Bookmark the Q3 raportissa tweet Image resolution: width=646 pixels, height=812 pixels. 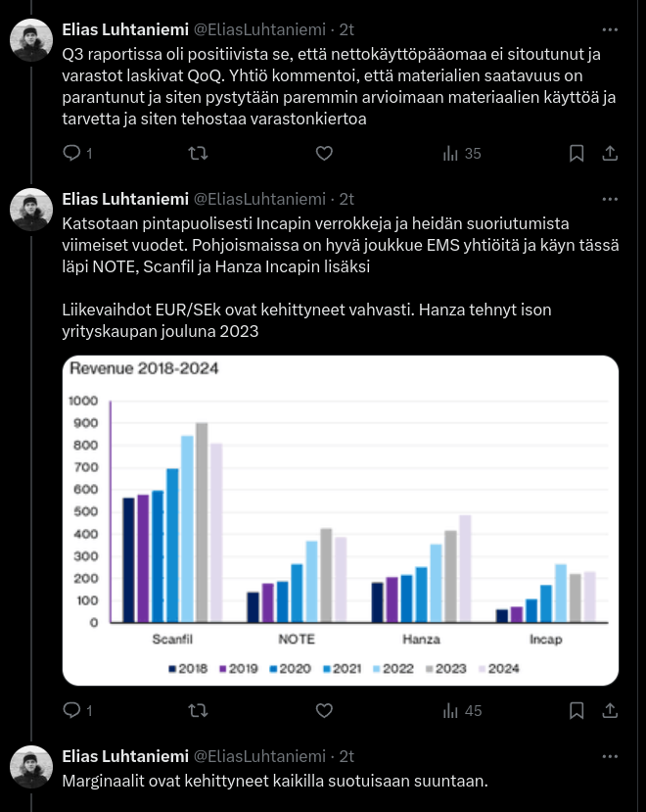(x=577, y=153)
